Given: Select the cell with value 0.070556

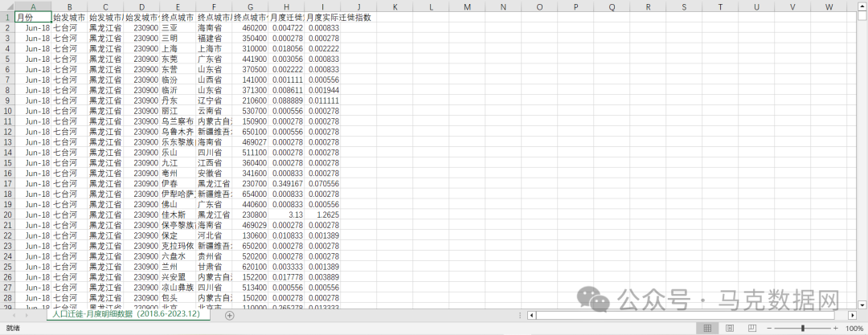Looking at the screenshot, I should (x=323, y=183).
